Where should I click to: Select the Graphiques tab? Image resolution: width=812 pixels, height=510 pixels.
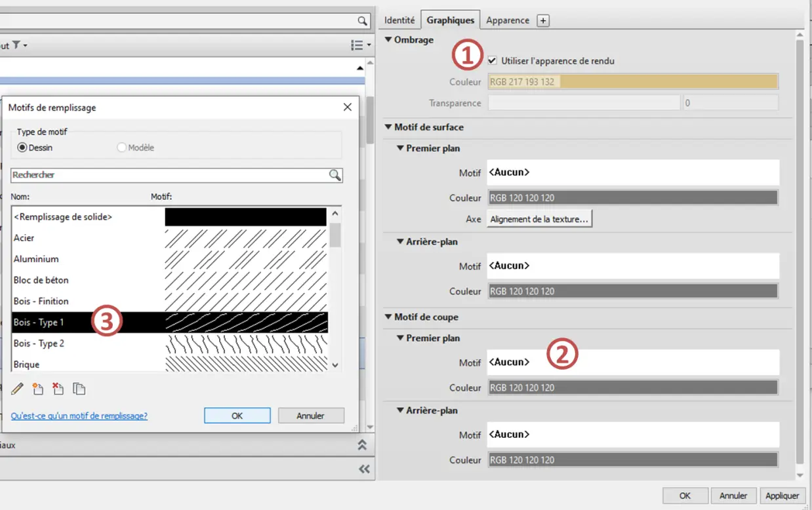[451, 20]
